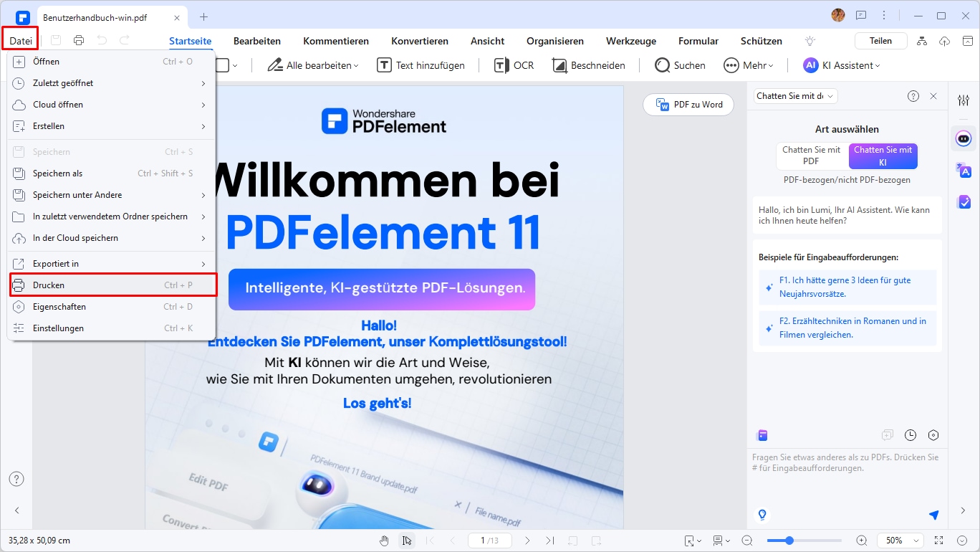Screen dimensions: 980x552
Task: Select Chatten Sie mit PDF mode
Action: coord(811,156)
